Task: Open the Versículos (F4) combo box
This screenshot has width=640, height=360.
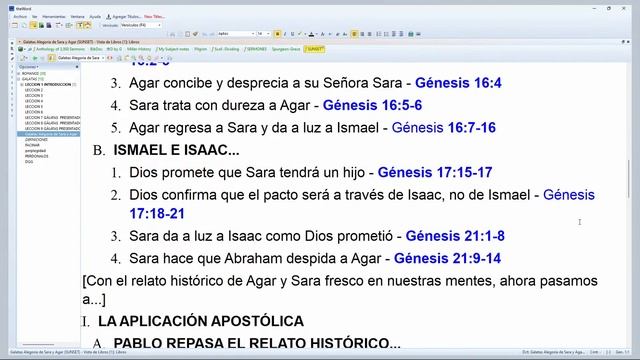Action: (140, 25)
